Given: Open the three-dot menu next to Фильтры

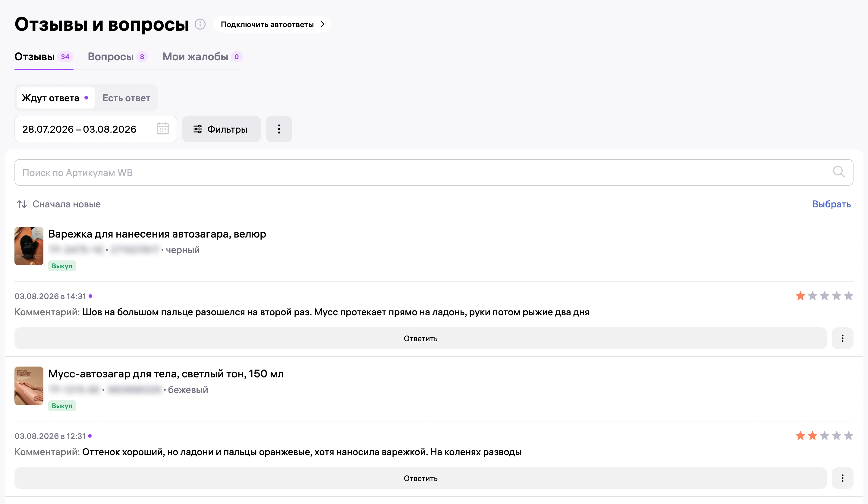Looking at the screenshot, I should (x=279, y=129).
